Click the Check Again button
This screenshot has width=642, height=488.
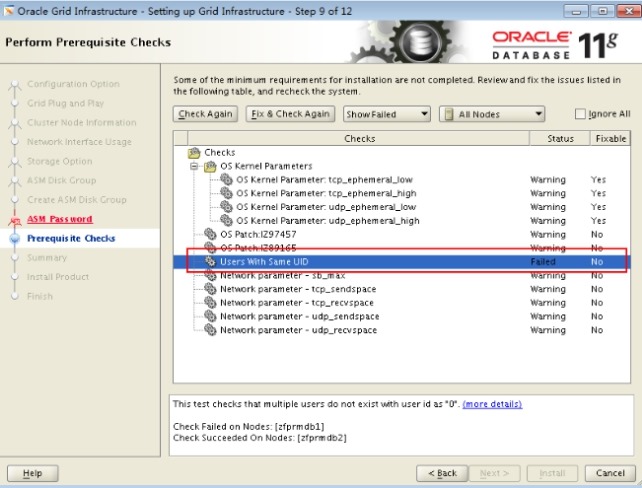tap(205, 114)
